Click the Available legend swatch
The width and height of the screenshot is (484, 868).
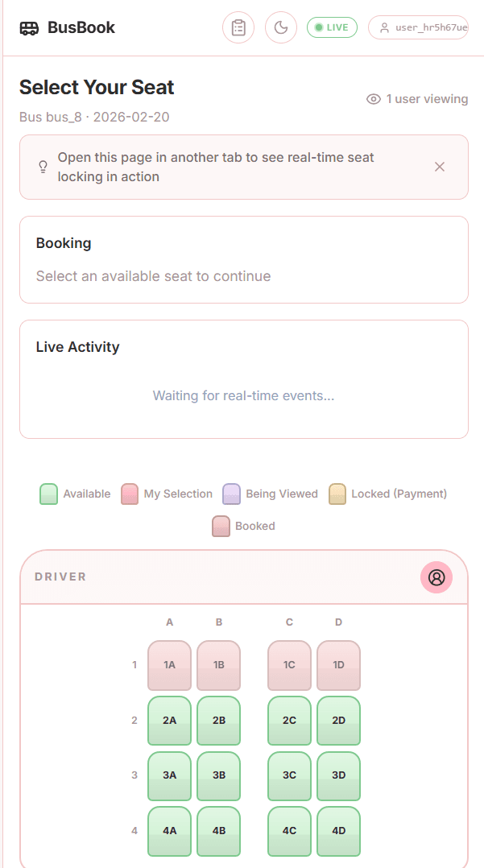coord(49,494)
